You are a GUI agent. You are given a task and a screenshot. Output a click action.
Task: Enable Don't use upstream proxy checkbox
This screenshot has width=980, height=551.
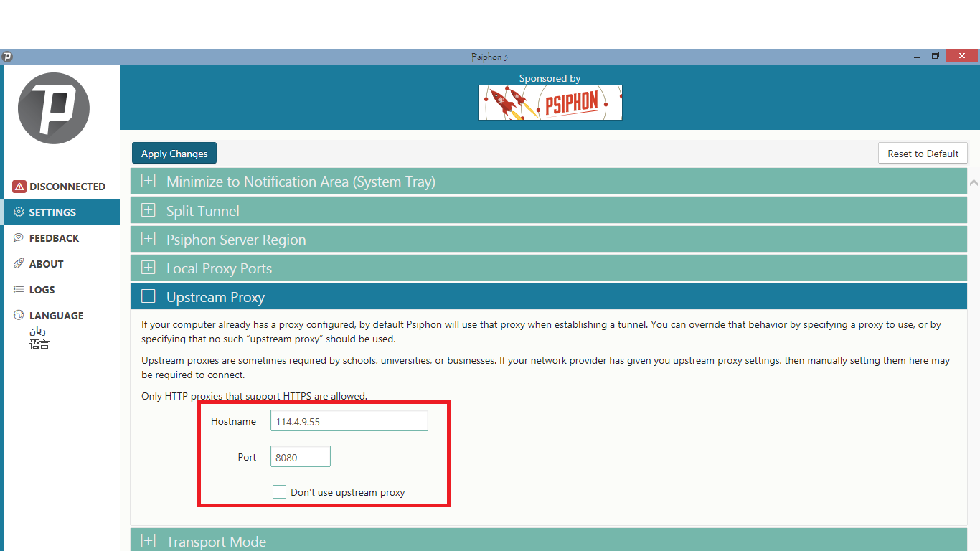tap(279, 492)
